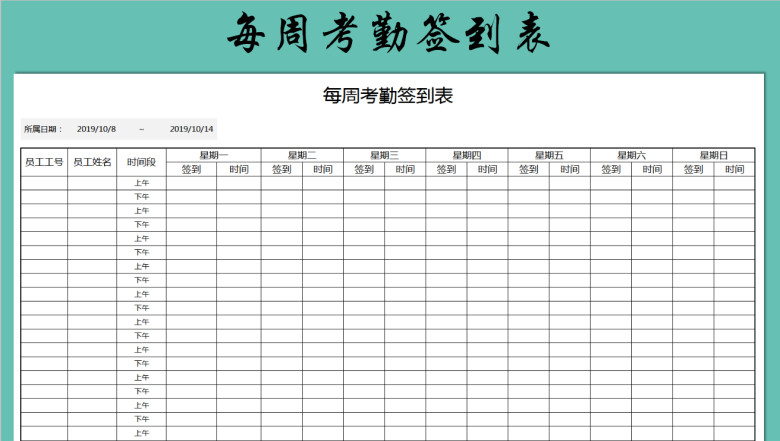
Task: Select 时间 subheader under 星期三
Action: tap(405, 170)
